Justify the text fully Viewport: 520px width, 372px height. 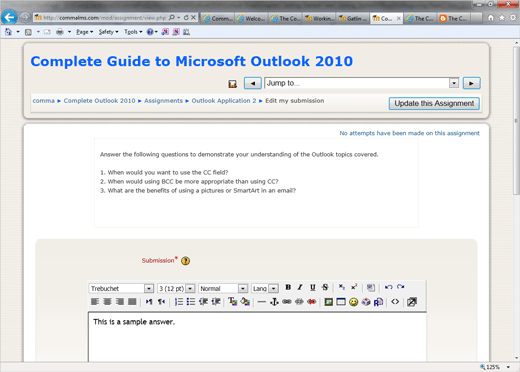click(132, 302)
